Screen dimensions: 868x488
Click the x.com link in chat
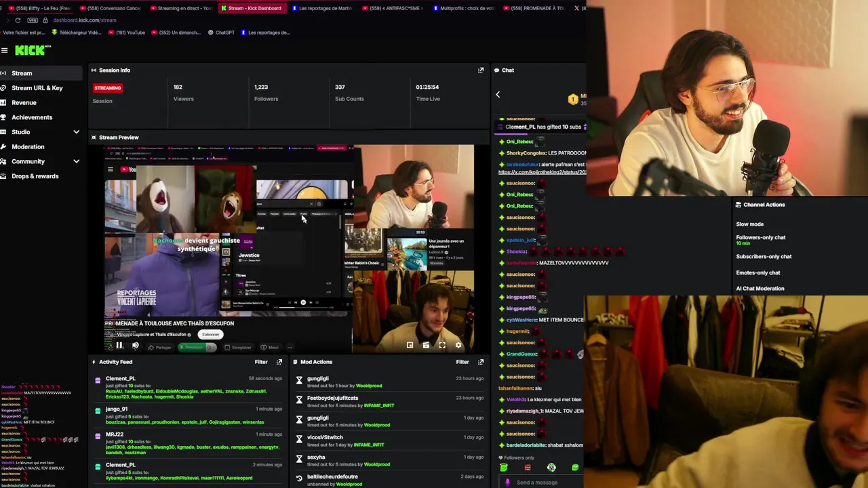tap(542, 172)
